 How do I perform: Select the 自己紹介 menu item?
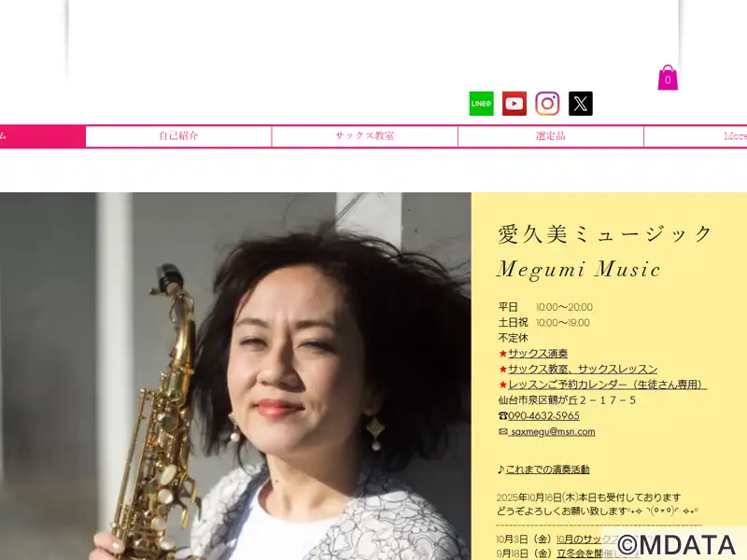tap(178, 136)
